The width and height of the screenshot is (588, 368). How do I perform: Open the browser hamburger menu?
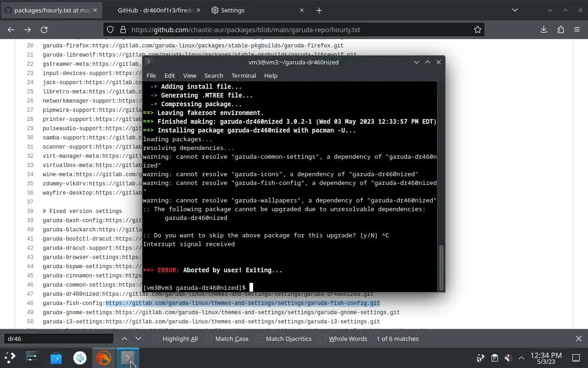[x=577, y=29]
